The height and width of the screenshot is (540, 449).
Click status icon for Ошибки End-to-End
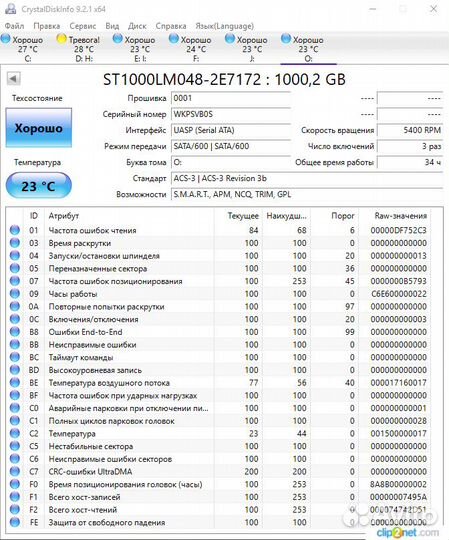point(14,332)
